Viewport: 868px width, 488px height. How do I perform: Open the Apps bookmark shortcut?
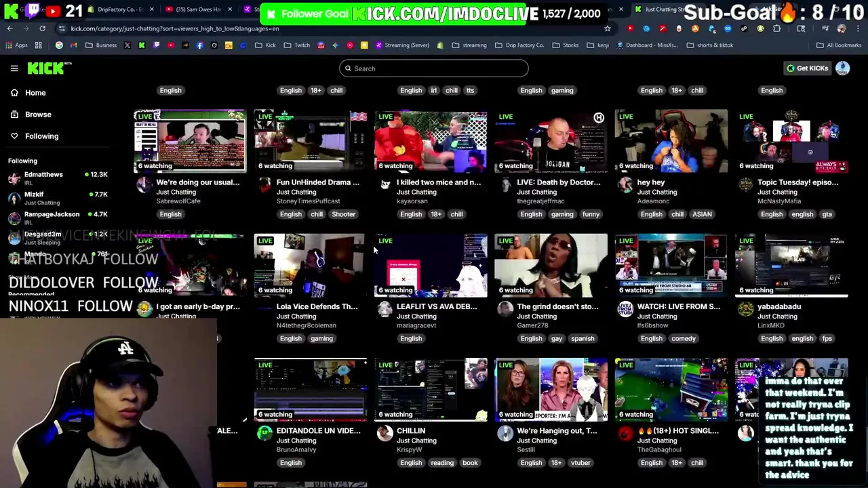(x=17, y=45)
